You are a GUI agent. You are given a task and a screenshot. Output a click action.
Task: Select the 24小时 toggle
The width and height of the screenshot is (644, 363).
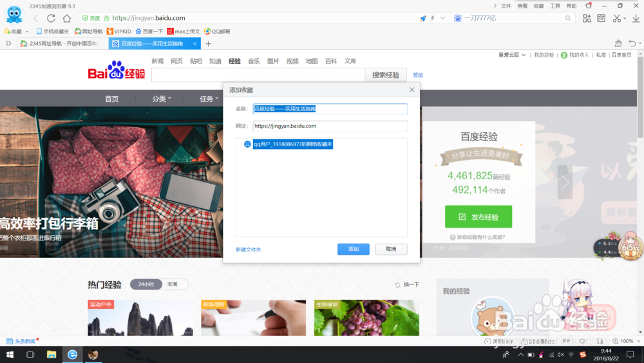[146, 284]
